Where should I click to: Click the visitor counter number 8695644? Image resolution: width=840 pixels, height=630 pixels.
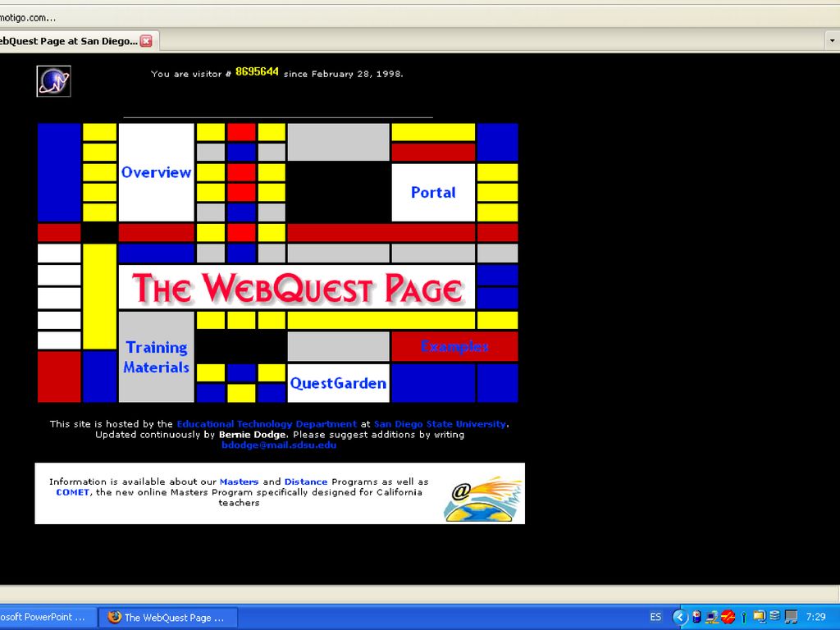257,72
